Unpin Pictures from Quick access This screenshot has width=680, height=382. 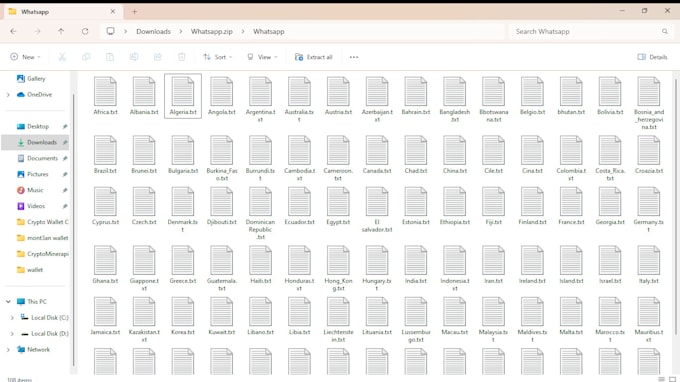(x=65, y=174)
